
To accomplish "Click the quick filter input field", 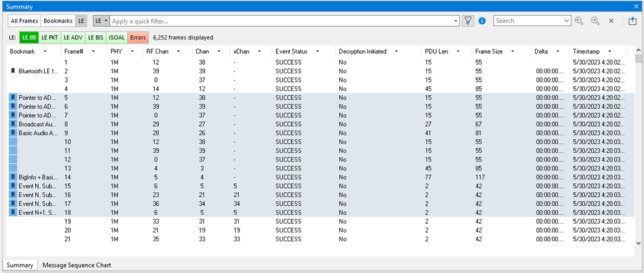I will tap(281, 21).
